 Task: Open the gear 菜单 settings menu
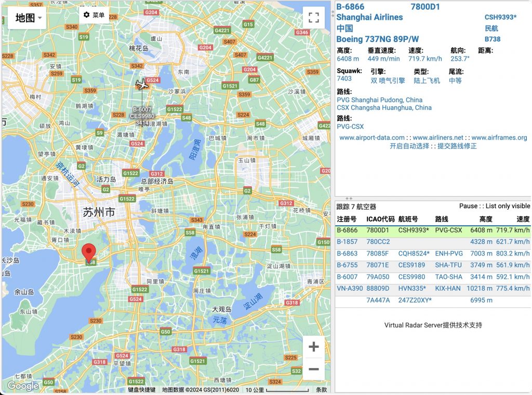coord(94,16)
